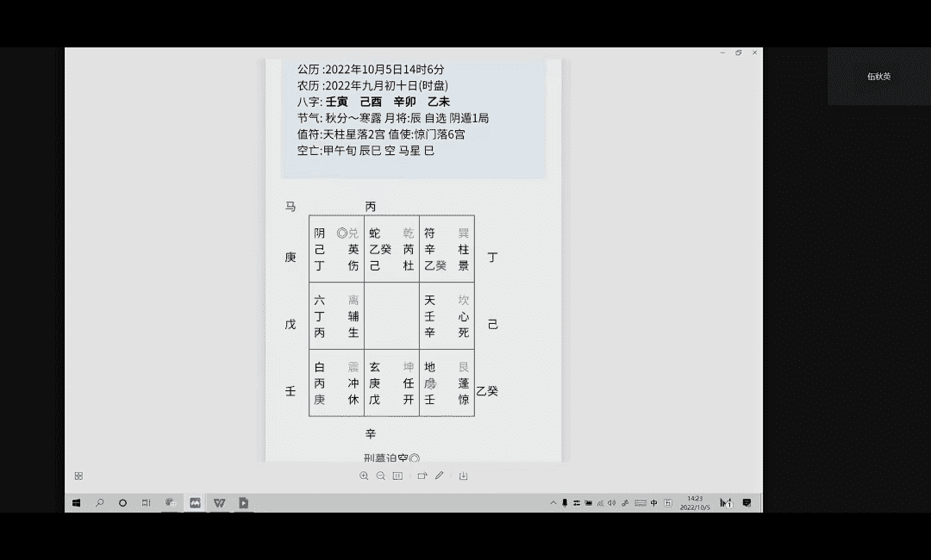Toggle the 中 Chinese input mode indicator
Viewport: 931px width, 560px height.
(x=654, y=502)
